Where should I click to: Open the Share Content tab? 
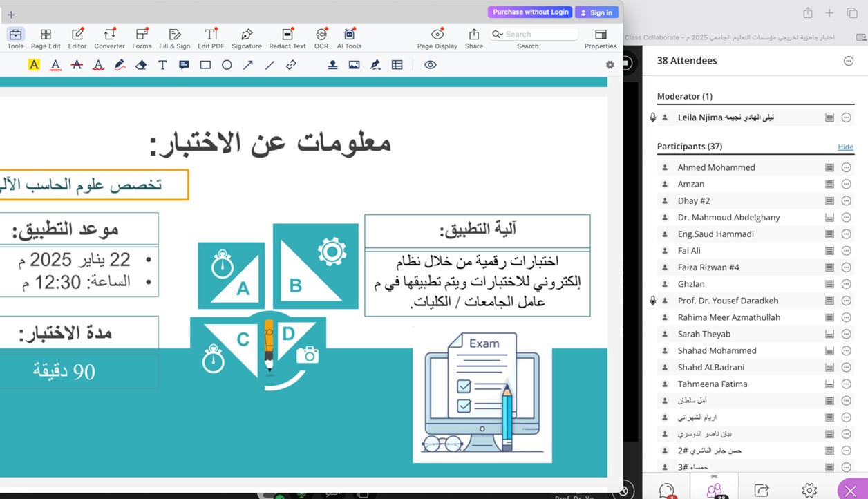point(762,490)
